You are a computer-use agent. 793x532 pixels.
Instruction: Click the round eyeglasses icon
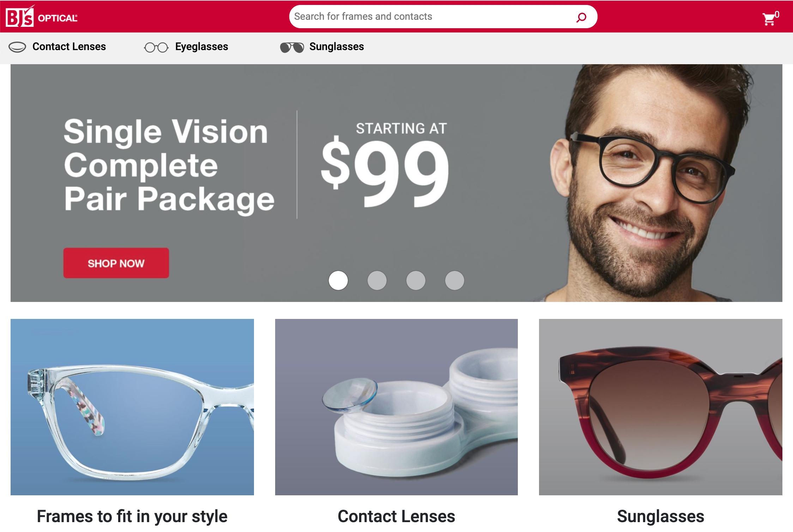click(156, 47)
